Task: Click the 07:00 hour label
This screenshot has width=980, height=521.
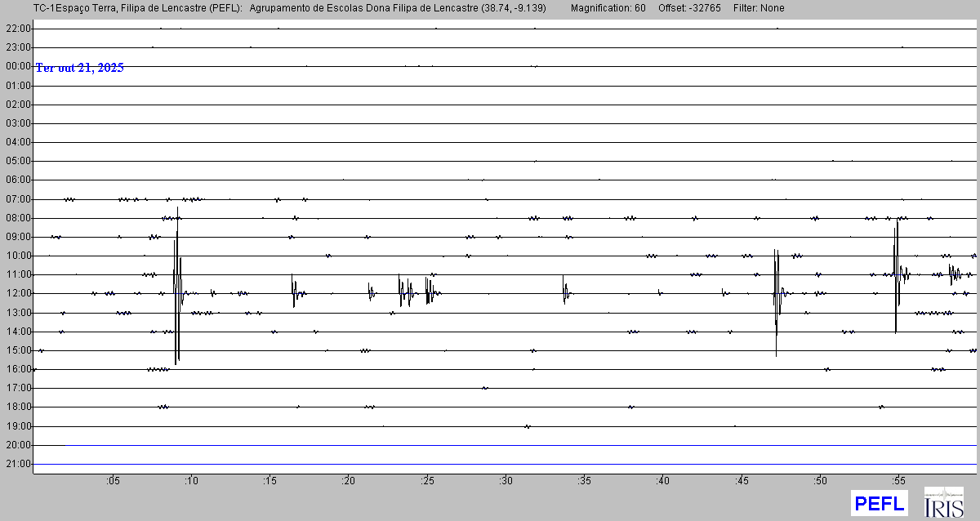Action: pos(18,199)
